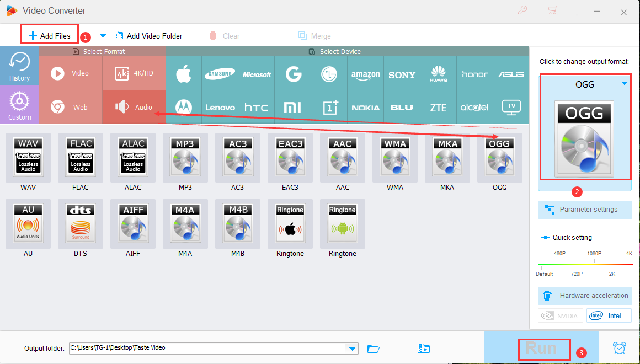
Task: Open the Sony device presets
Action: [x=402, y=74]
